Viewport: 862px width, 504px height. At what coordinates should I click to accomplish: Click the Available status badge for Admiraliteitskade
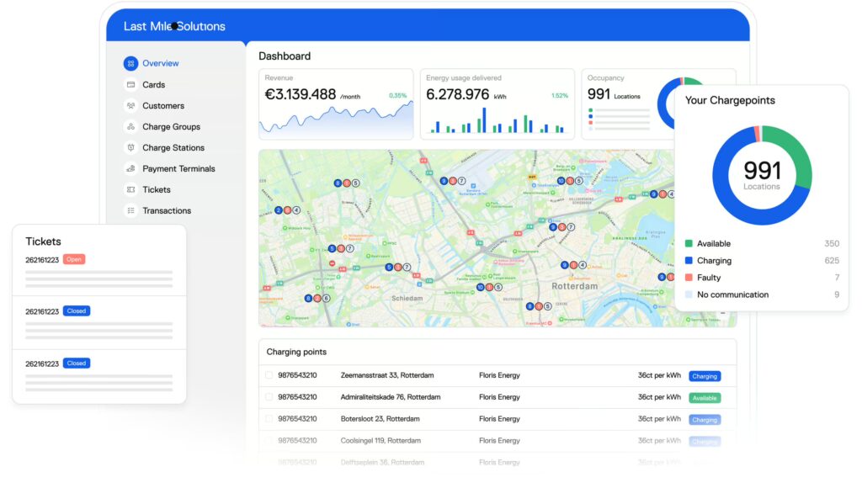[705, 398]
